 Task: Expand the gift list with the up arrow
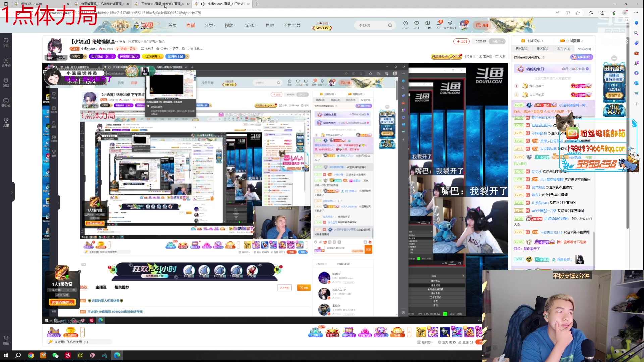tap(409, 332)
